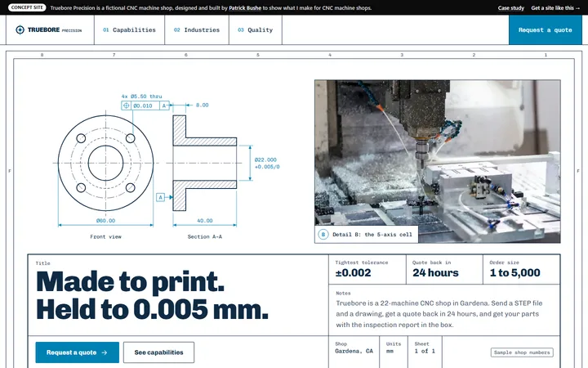Click the 1 to 5,000 order size value
588x368 pixels.
(x=514, y=272)
